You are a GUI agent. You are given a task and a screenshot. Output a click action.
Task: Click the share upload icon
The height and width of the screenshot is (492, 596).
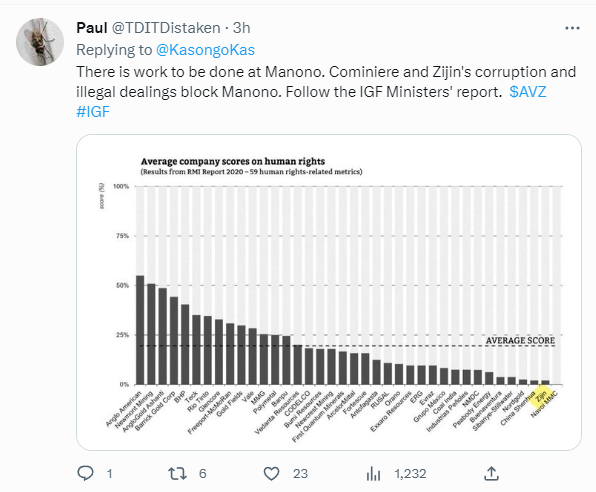(x=491, y=473)
